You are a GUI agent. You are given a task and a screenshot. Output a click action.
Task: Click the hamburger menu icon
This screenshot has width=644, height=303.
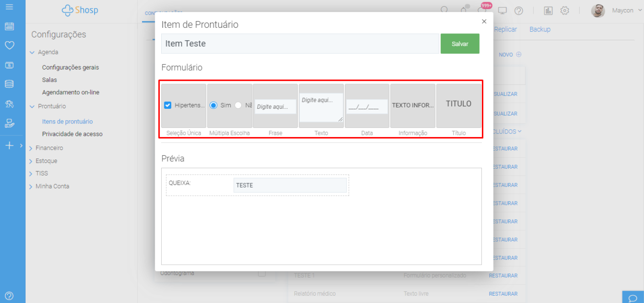tap(9, 7)
